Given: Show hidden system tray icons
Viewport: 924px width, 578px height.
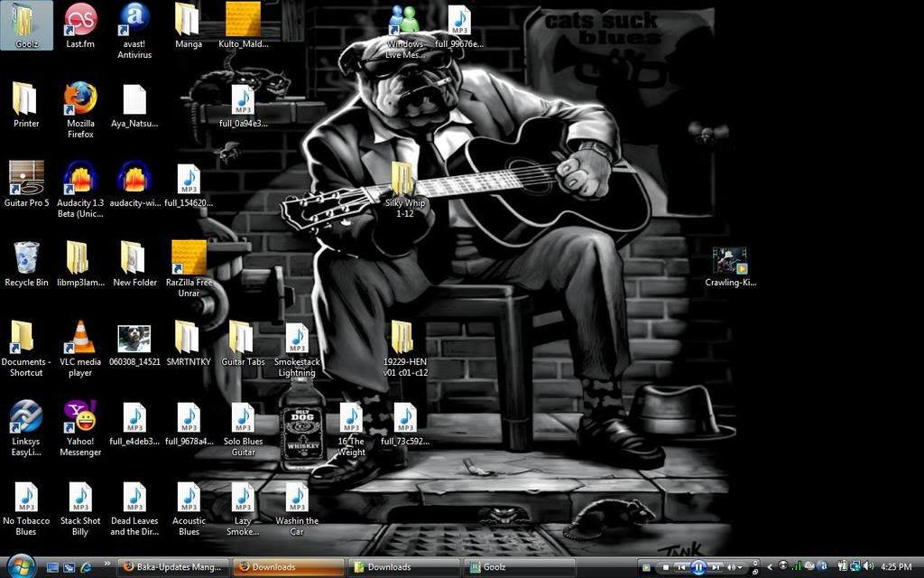Looking at the screenshot, I should point(770,567).
